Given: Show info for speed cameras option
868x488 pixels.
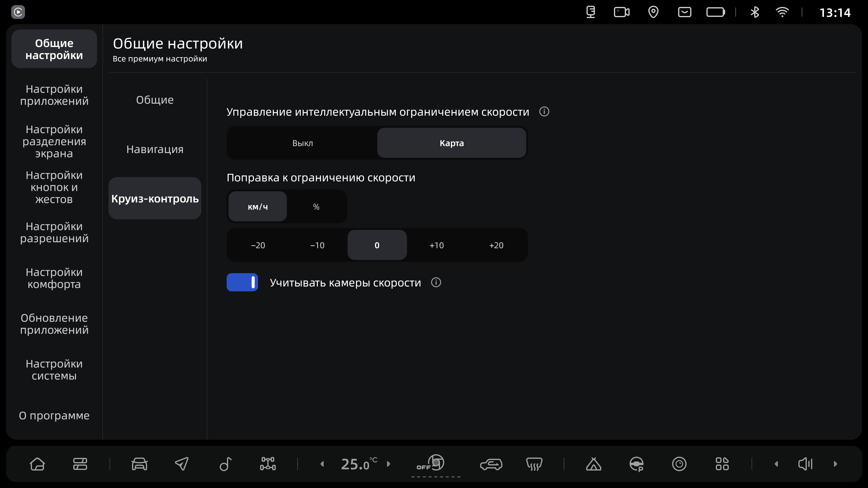Looking at the screenshot, I should (x=436, y=282).
